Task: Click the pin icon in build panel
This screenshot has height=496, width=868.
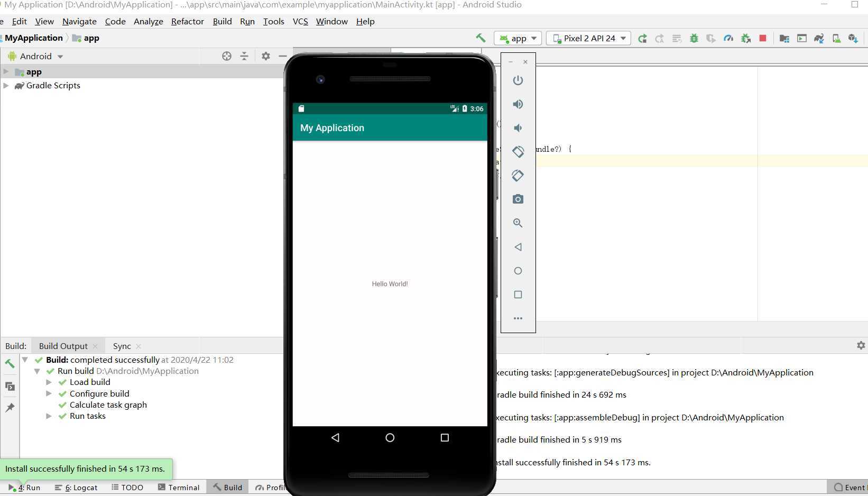Action: point(10,408)
